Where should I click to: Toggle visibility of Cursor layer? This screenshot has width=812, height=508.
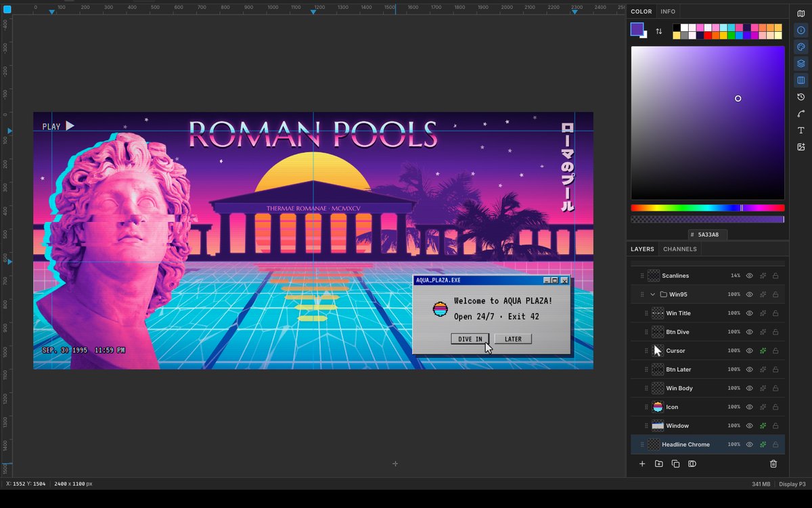749,351
